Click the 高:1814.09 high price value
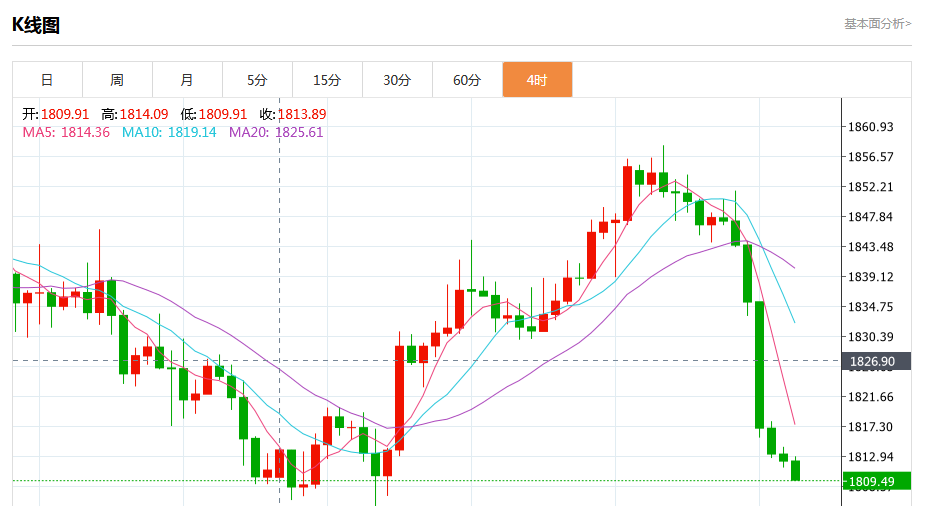This screenshot has width=946, height=506. pyautogui.click(x=135, y=114)
